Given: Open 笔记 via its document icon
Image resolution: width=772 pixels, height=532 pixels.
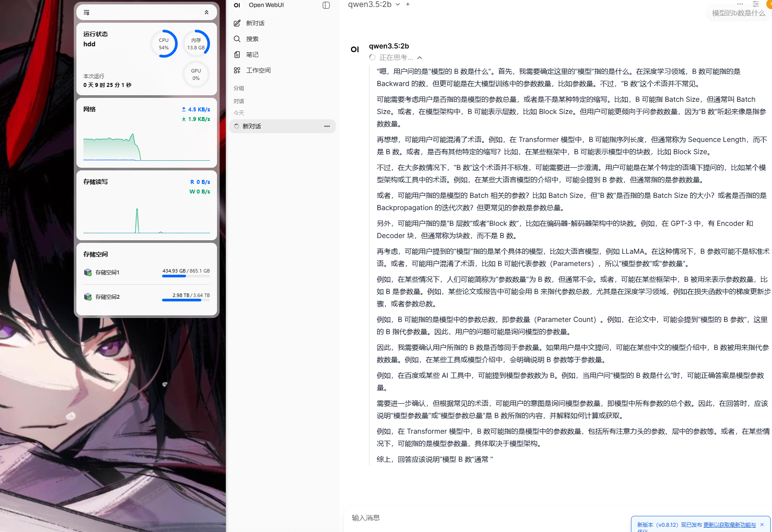Looking at the screenshot, I should point(237,54).
